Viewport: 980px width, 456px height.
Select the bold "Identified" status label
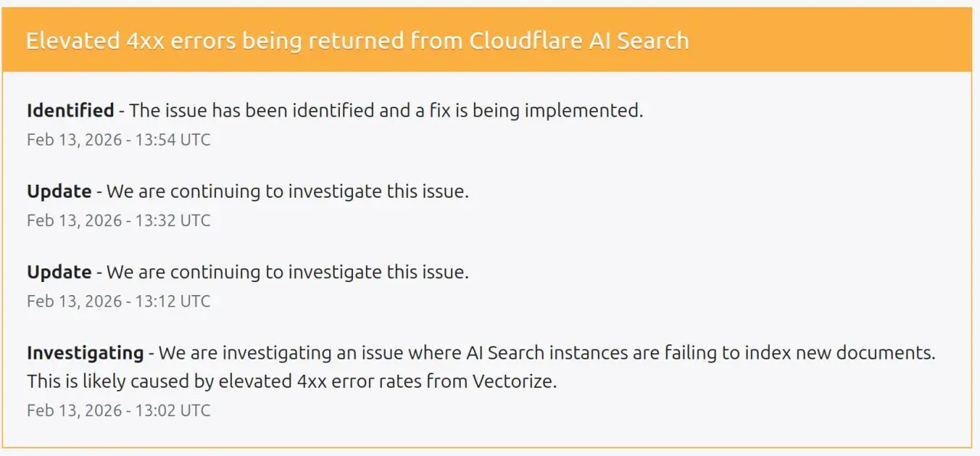pos(70,110)
